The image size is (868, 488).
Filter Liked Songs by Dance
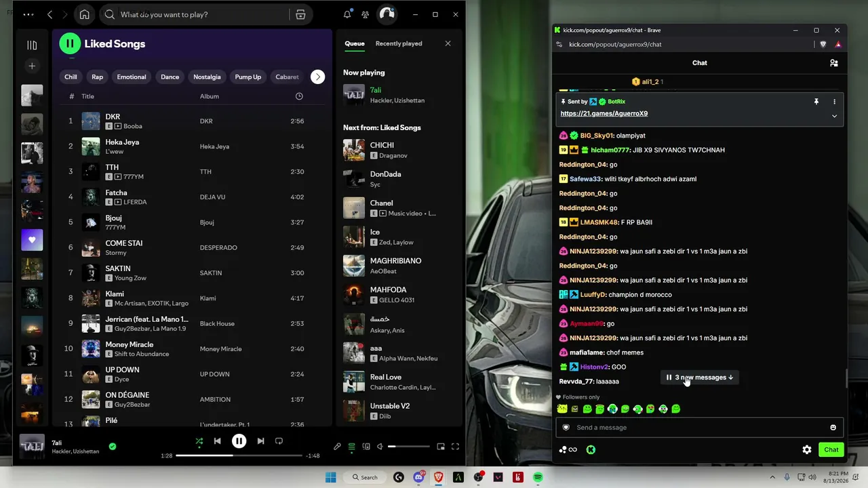tap(170, 77)
